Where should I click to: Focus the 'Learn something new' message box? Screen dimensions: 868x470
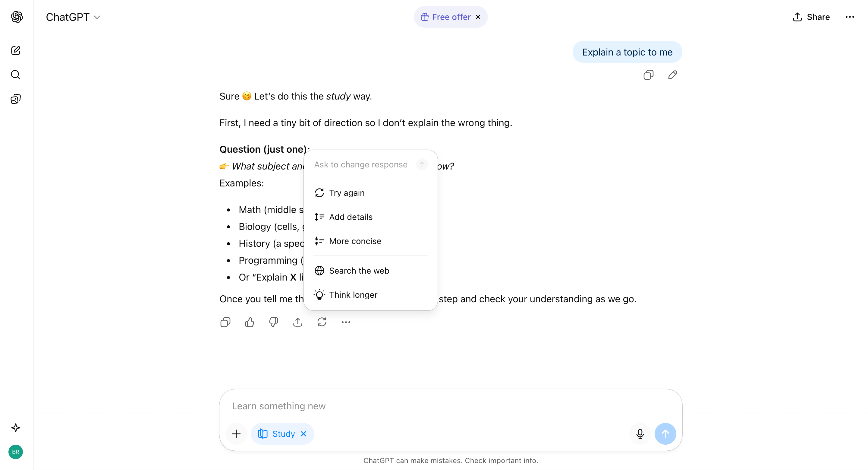[451, 406]
